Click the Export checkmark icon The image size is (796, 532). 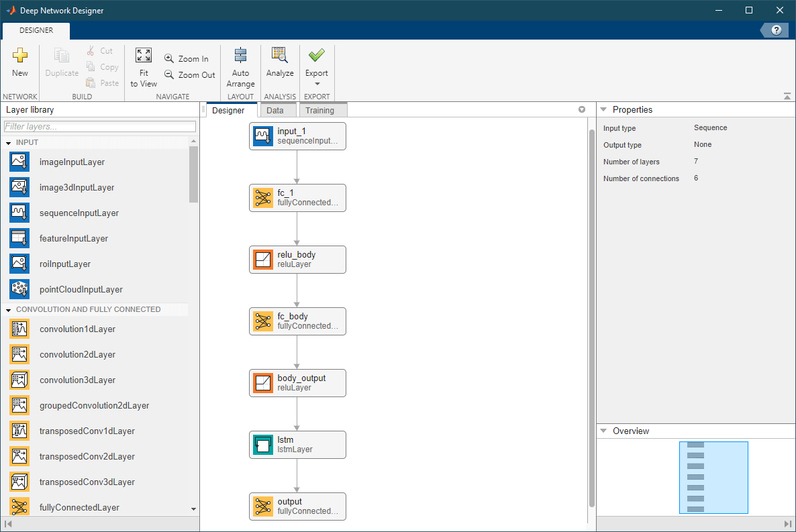coord(317,54)
